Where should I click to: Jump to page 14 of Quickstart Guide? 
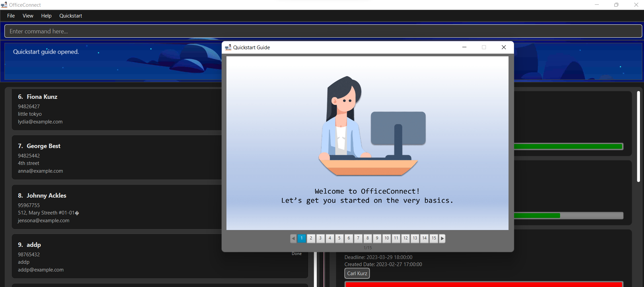click(x=424, y=238)
